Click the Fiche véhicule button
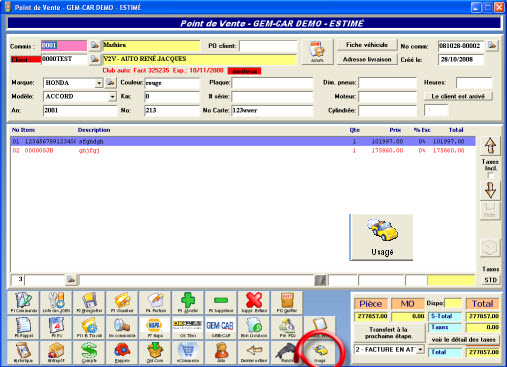The height and width of the screenshot is (367, 507). click(x=367, y=45)
